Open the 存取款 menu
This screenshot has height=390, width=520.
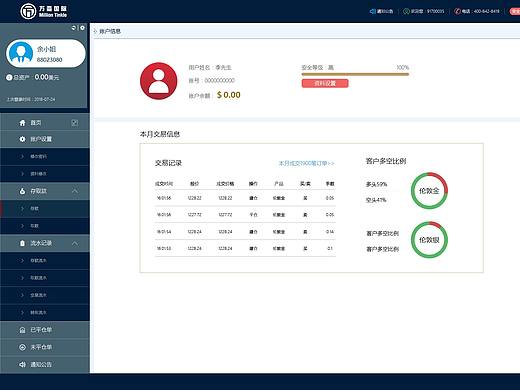[x=45, y=191]
